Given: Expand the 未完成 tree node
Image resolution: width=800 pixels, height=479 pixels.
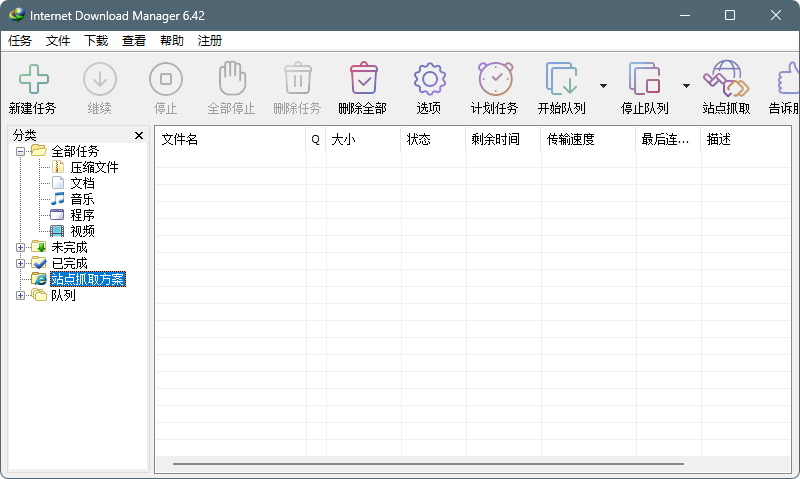Looking at the screenshot, I should tap(21, 247).
